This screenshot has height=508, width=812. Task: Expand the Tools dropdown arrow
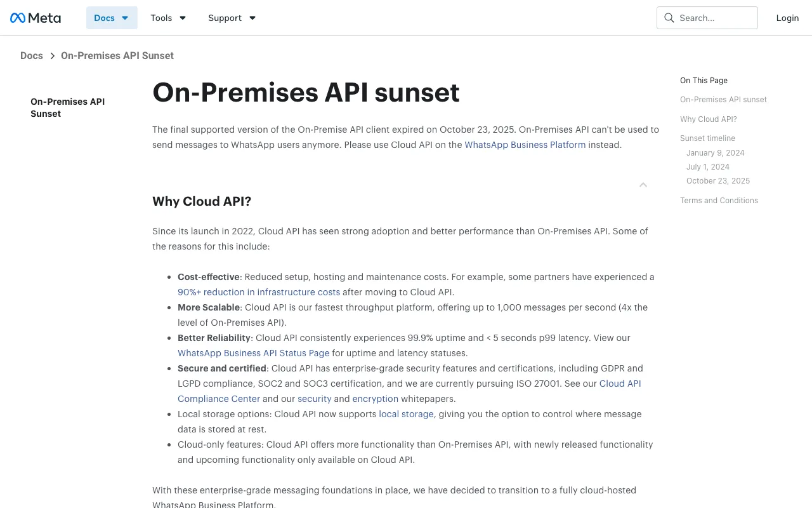pos(183,18)
